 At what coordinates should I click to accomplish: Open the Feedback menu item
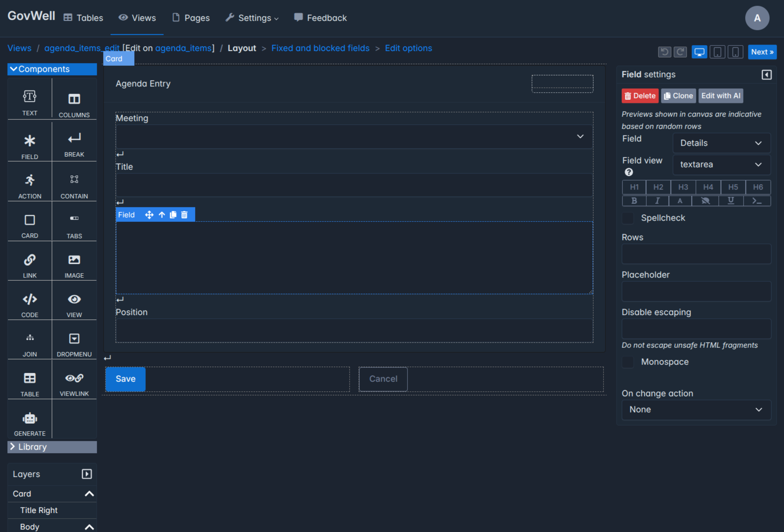(x=321, y=18)
